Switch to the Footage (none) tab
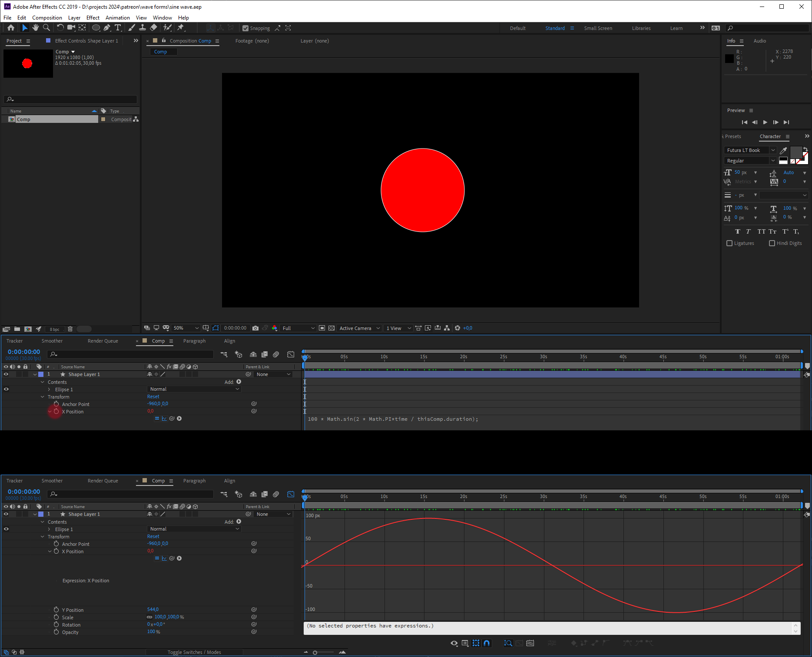This screenshot has width=812, height=657. 252,41
